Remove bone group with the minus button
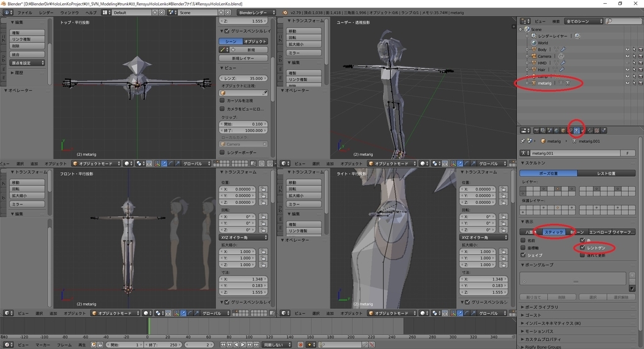Screen dimensions: 644x349 632,282
